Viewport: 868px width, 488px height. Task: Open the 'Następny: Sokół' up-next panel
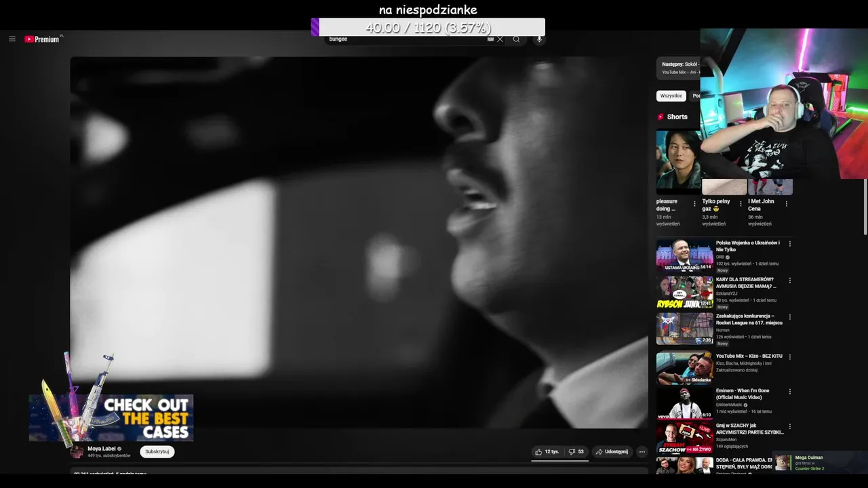coord(678,68)
